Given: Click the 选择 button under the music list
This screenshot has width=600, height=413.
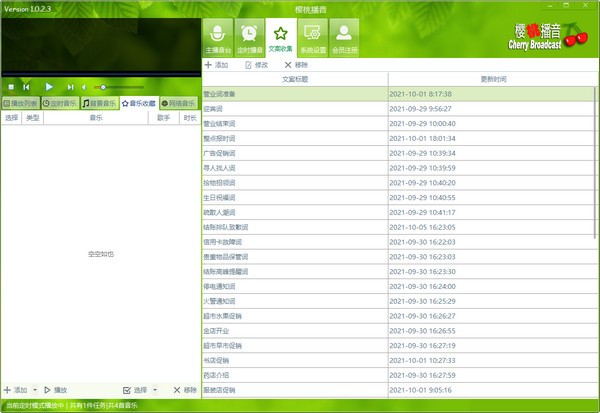Looking at the screenshot, I should click(135, 390).
